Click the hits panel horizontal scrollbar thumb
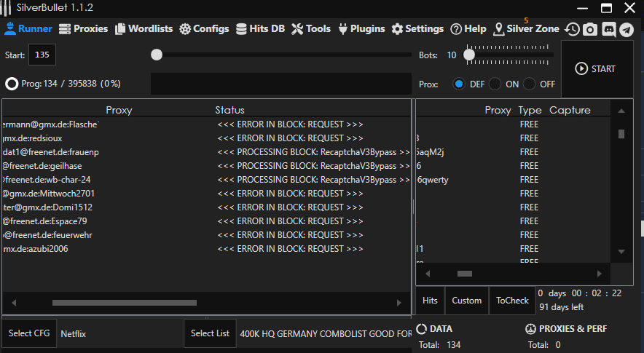 click(x=465, y=274)
